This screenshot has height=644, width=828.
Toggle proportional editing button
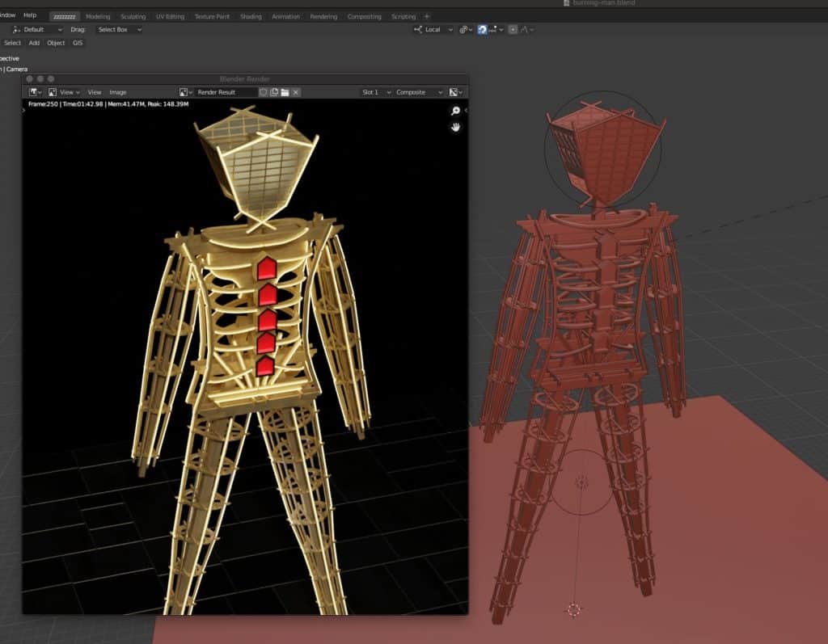[513, 30]
